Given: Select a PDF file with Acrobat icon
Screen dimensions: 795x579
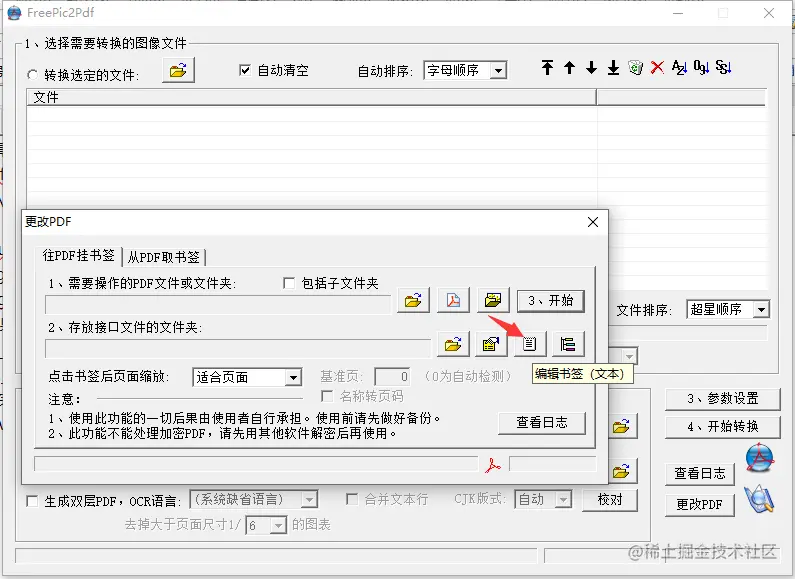Looking at the screenshot, I should click(x=453, y=300).
